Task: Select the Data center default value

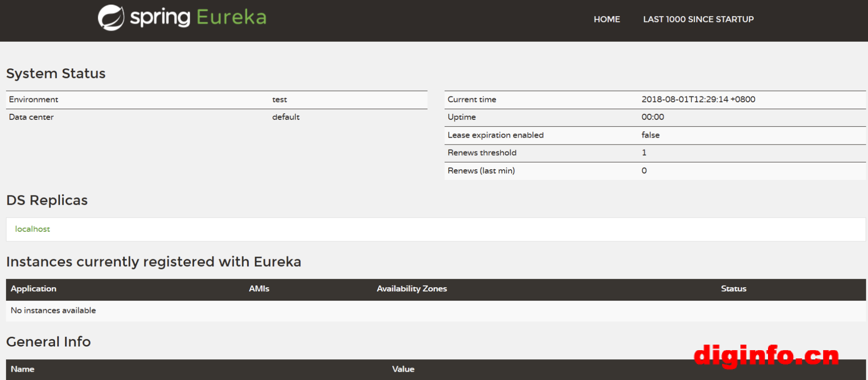Action: (x=285, y=117)
